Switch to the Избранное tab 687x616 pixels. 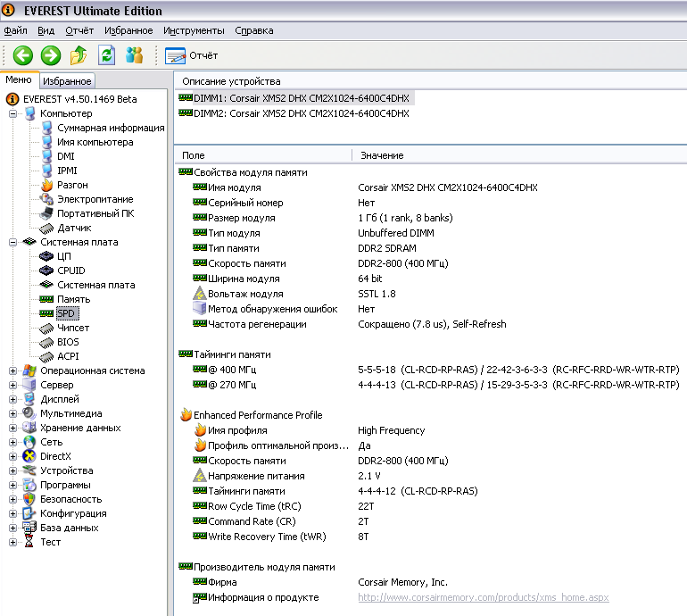pyautogui.click(x=67, y=81)
